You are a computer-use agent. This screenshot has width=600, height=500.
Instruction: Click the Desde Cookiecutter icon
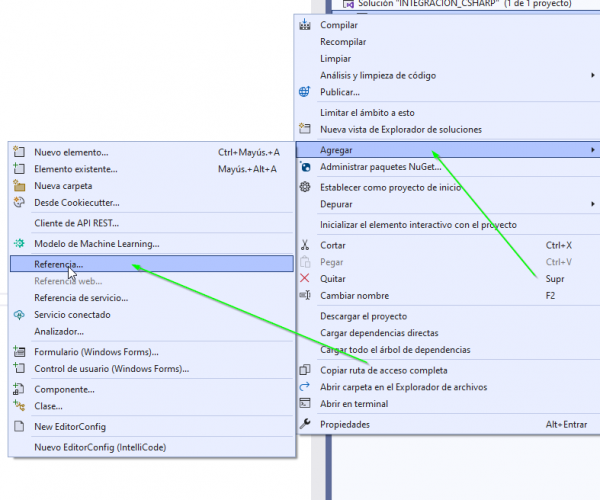[x=19, y=202]
